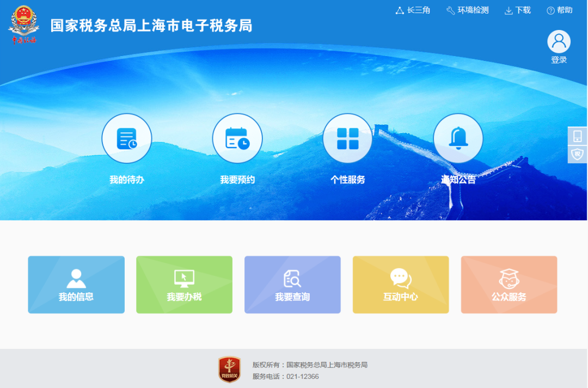Open 个性服务 personalized services icon
This screenshot has height=388, width=588.
(347, 138)
